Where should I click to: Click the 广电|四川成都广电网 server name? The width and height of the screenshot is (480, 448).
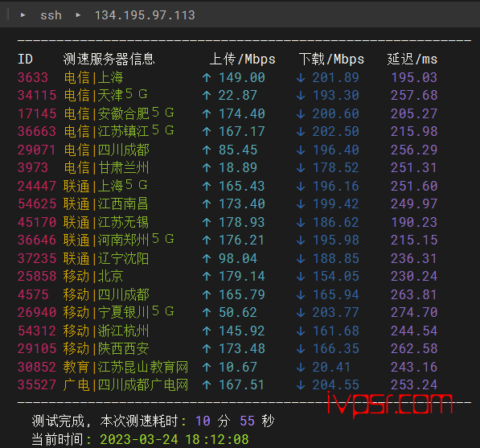[125, 384]
